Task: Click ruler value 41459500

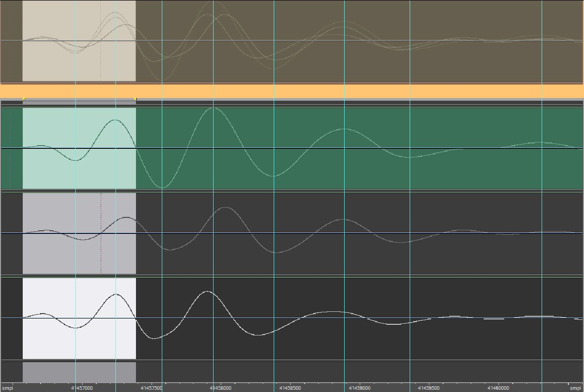Action: click(x=429, y=388)
